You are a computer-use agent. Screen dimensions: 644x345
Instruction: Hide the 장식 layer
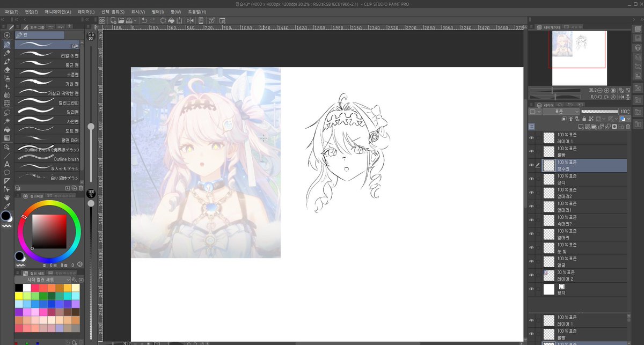[531, 179]
